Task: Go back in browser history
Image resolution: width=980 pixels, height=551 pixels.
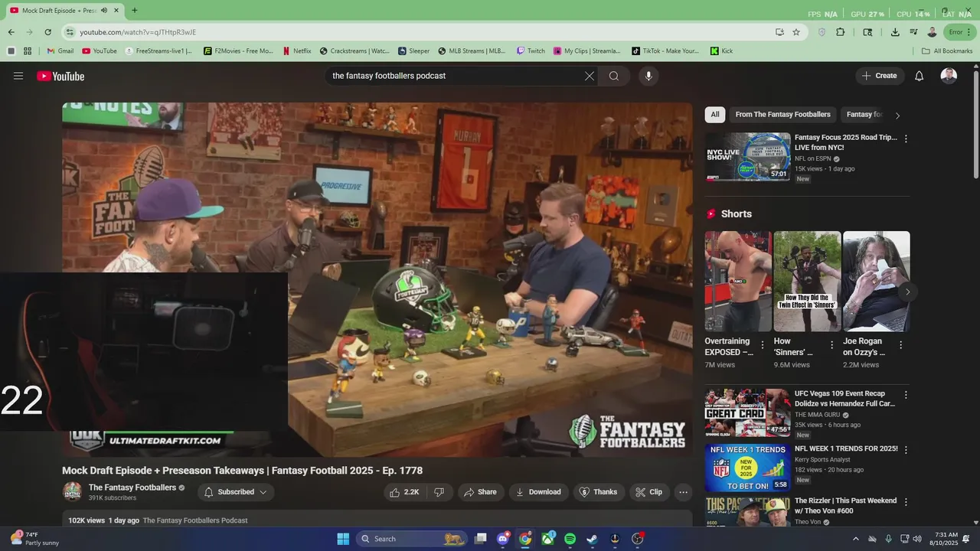Action: (x=11, y=32)
